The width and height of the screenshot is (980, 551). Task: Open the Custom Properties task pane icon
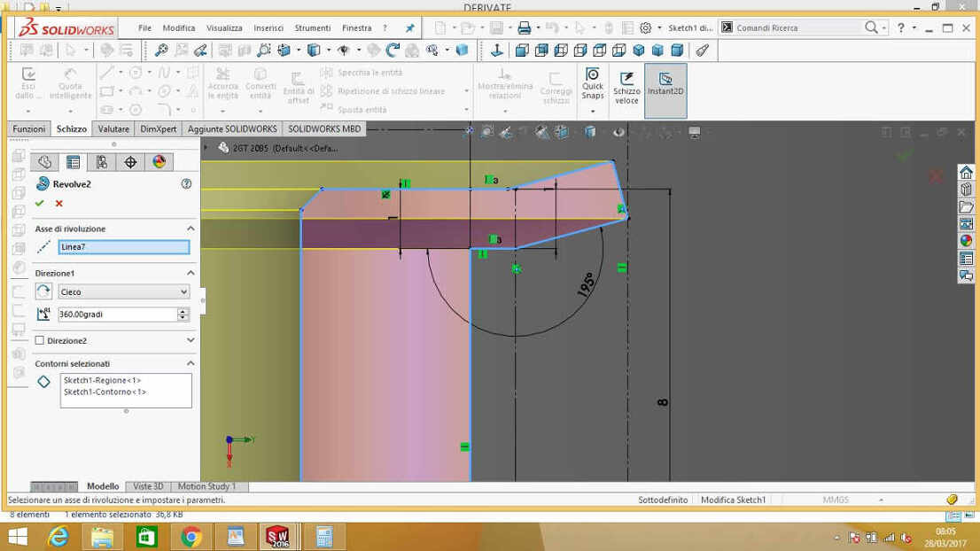pos(966,259)
